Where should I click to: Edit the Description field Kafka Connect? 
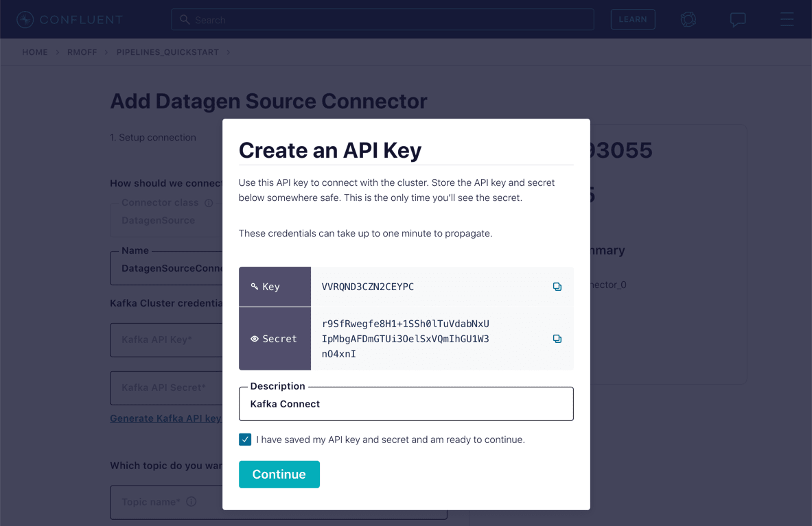click(x=406, y=404)
